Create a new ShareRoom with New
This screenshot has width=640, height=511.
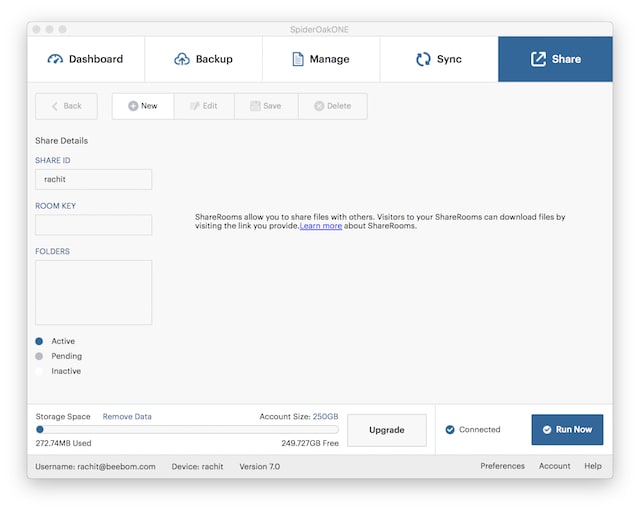tap(143, 106)
